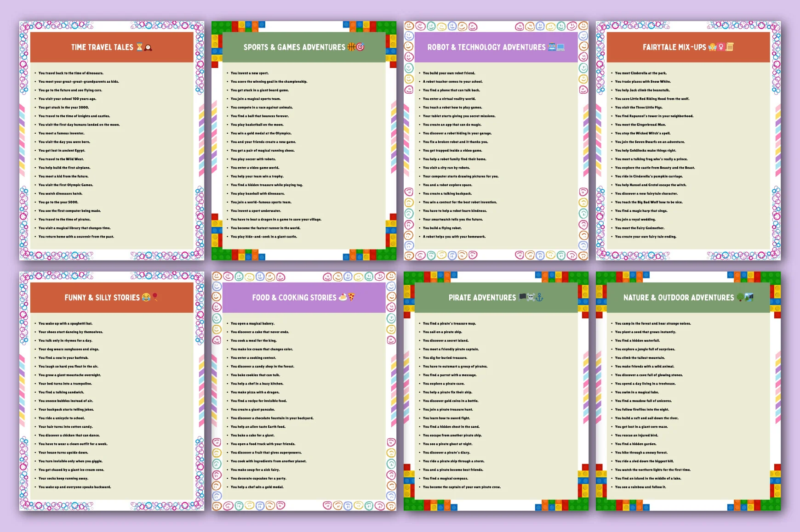Viewport: 800px width, 532px height.
Task: Select the Nature & Outdoor Adventures title
Action: click(x=679, y=298)
